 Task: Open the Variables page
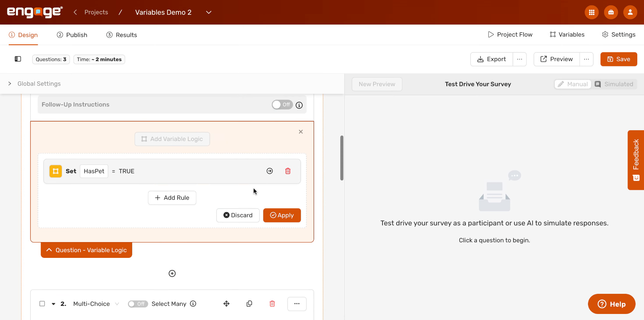point(567,35)
